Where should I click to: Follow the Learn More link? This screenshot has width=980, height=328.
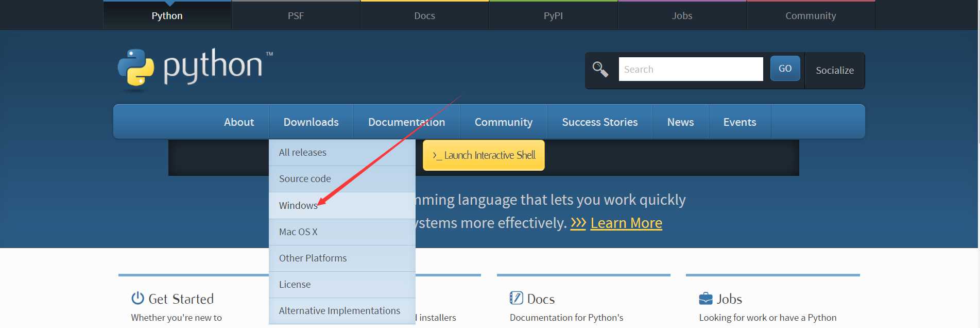(x=626, y=223)
